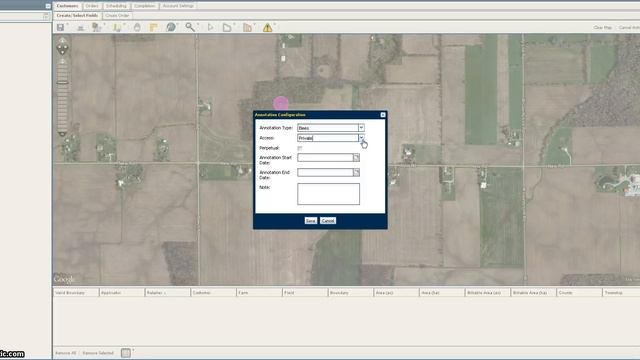
Task: Open the Annotation Type dropdown
Action: point(361,128)
